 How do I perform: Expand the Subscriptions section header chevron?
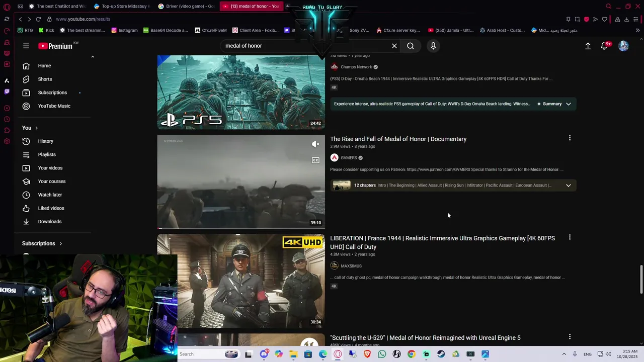point(61,243)
